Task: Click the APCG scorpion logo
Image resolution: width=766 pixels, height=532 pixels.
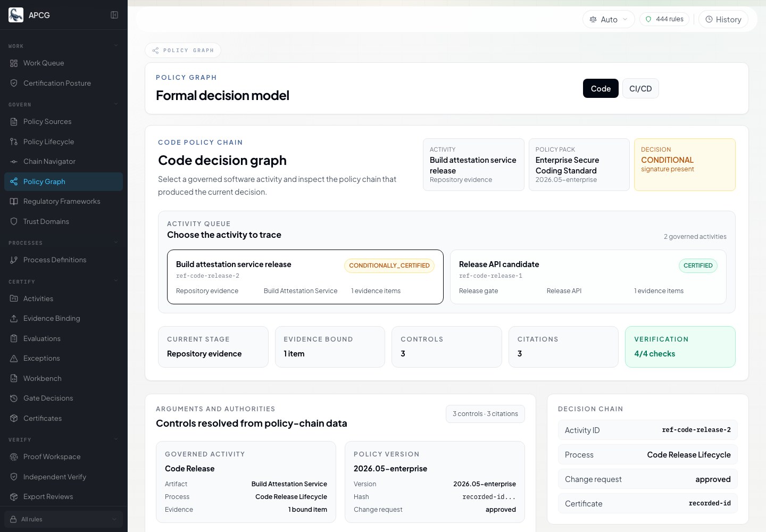Action: (x=16, y=15)
